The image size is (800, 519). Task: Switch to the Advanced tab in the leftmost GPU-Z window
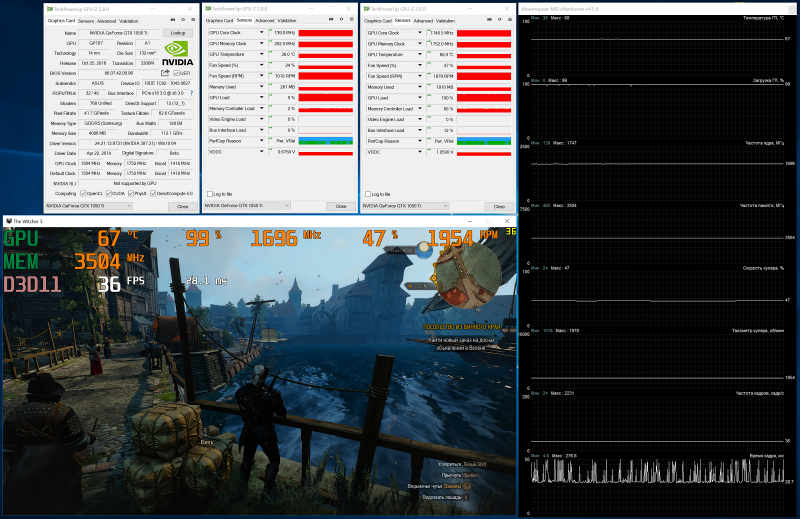pyautogui.click(x=105, y=20)
